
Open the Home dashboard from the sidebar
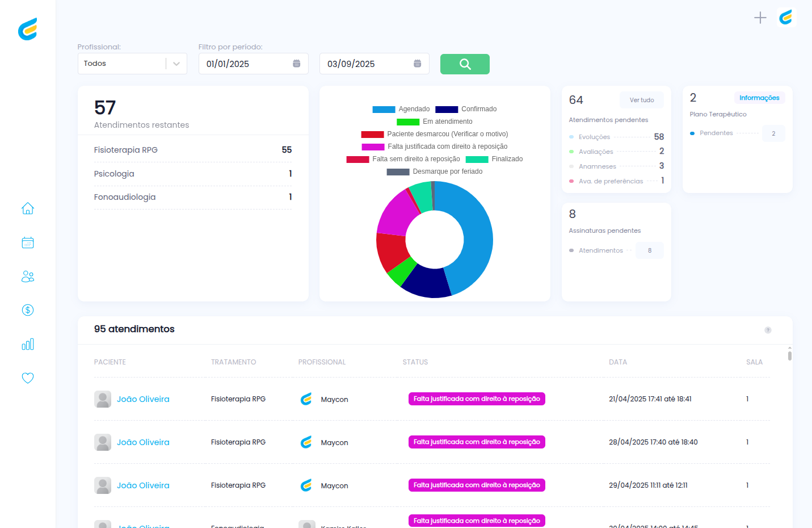click(27, 208)
